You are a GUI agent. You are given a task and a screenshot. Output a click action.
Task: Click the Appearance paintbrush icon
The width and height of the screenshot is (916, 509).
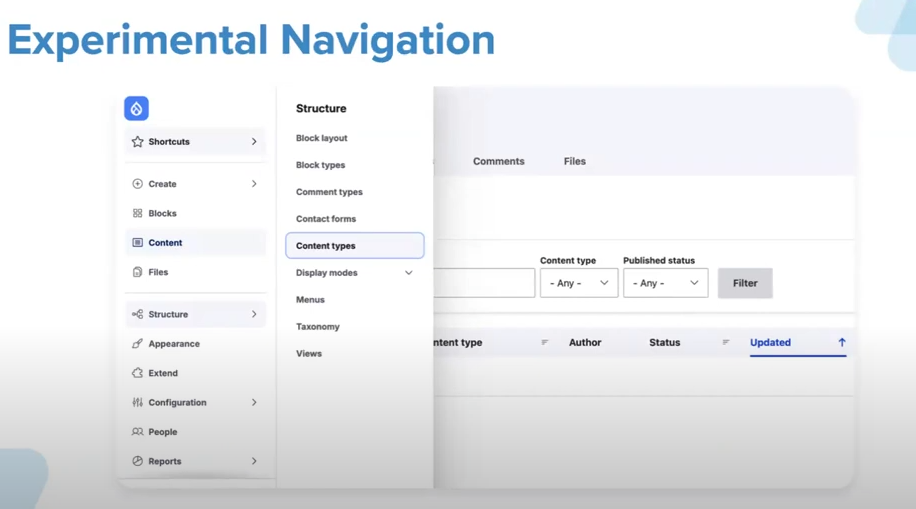[x=137, y=344]
